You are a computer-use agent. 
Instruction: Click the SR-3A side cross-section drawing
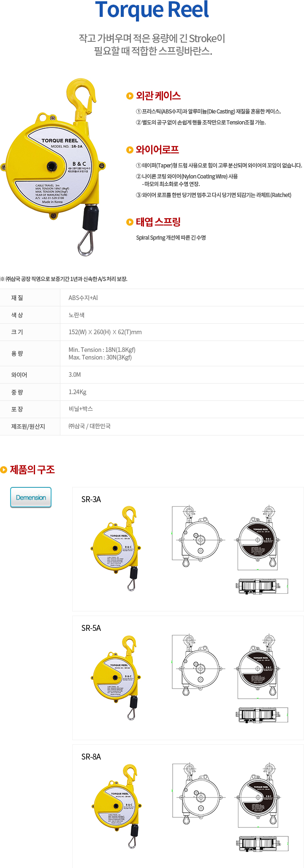[x=262, y=586]
